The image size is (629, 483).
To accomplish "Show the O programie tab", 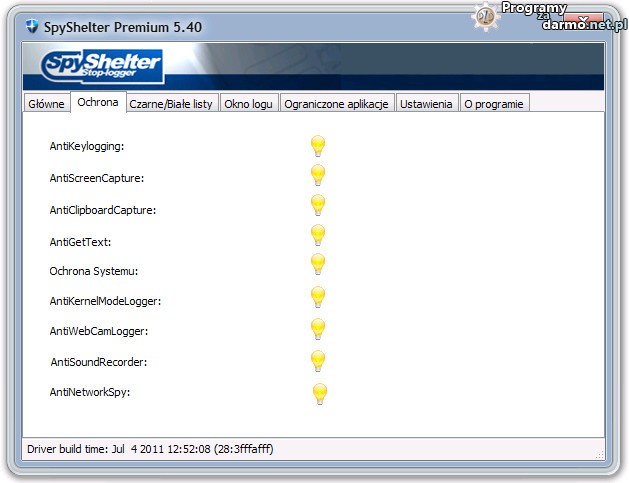I will coord(494,104).
